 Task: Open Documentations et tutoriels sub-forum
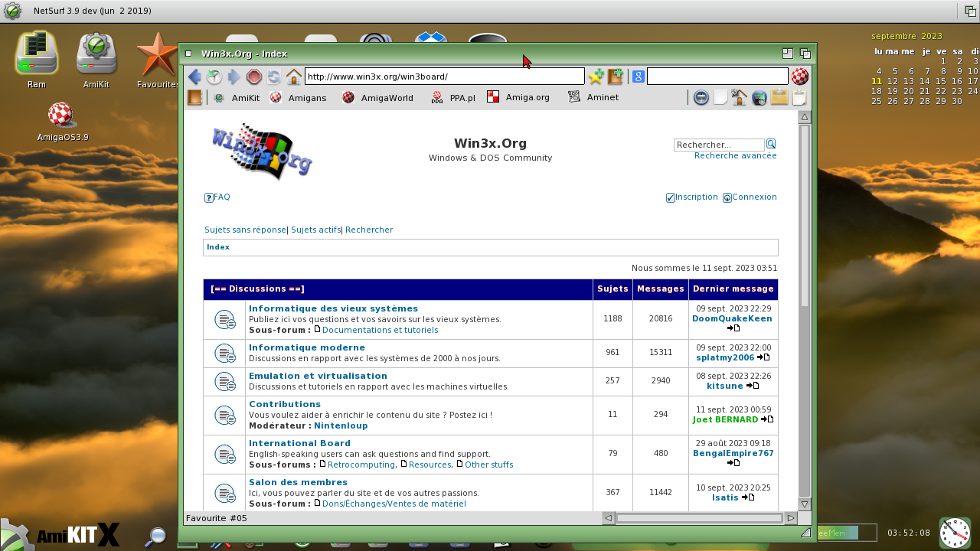coord(380,330)
